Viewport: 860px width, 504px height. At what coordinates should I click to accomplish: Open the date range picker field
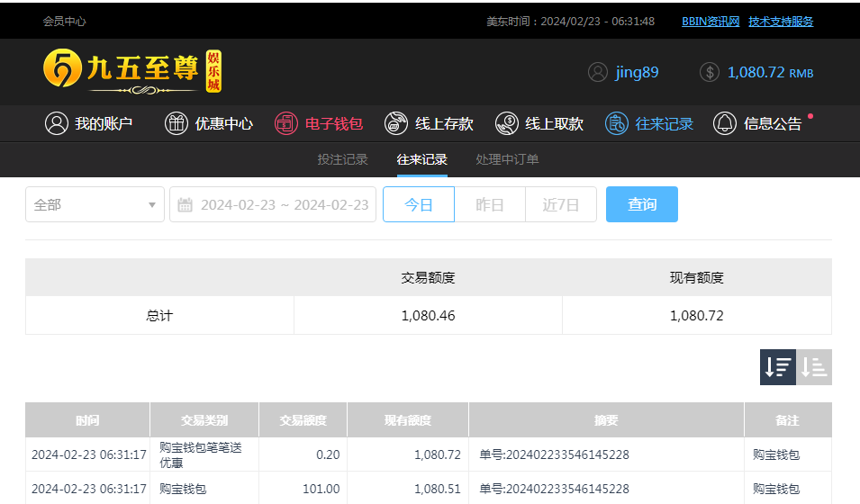click(273, 204)
